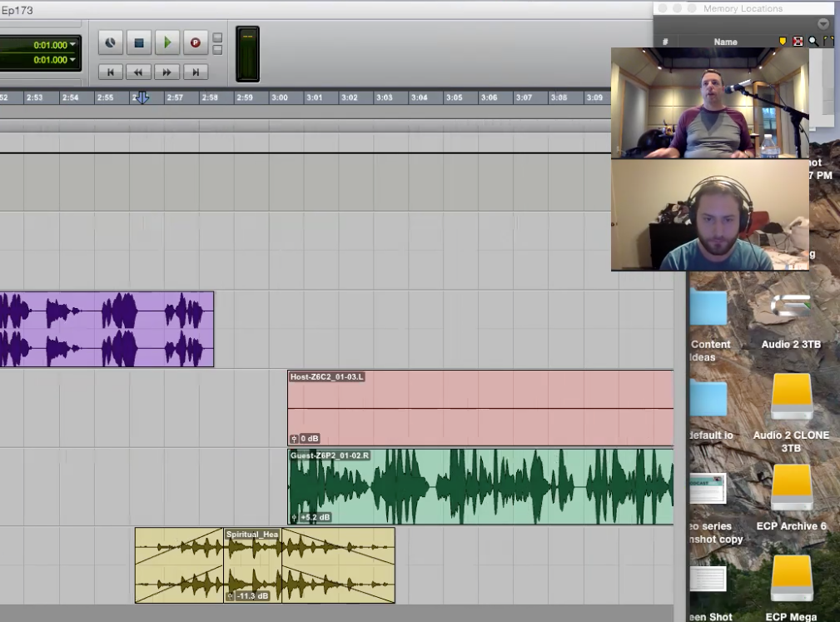Click the -11.3 dB clip gain badge on Spiritual clip

point(247,595)
